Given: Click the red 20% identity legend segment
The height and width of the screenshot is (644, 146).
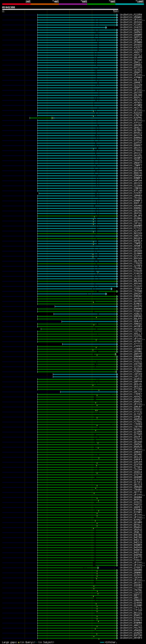Looking at the screenshot, I should [x=16, y=4].
